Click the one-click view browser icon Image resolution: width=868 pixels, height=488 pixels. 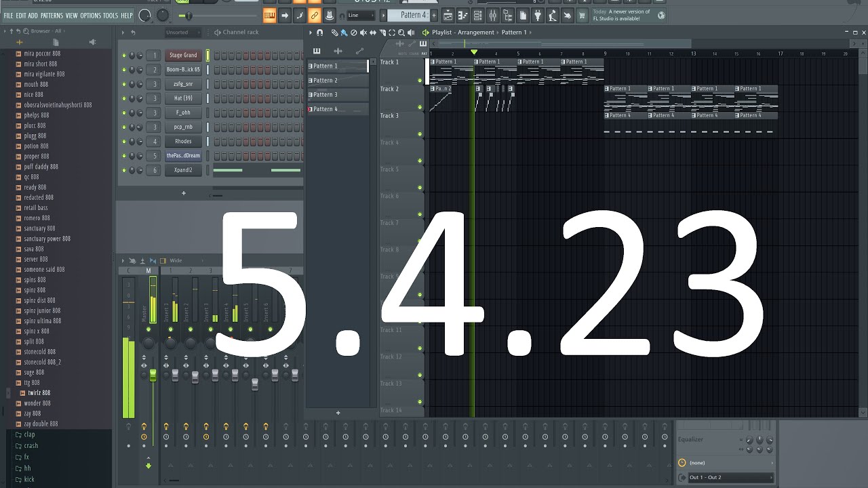508,15
